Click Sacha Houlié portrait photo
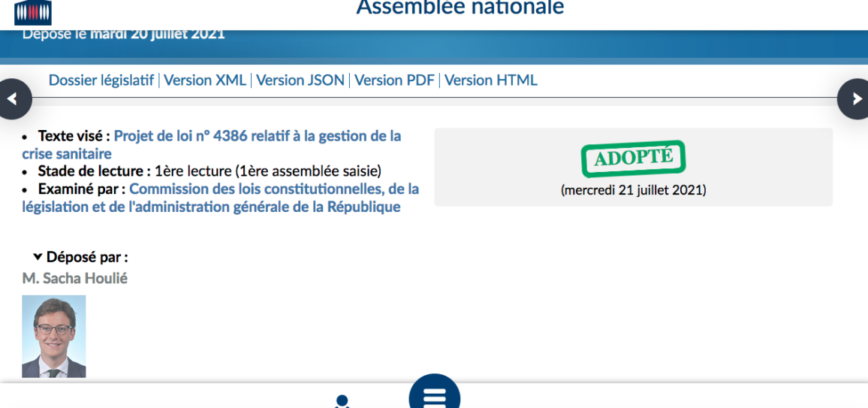868x408 pixels. click(x=54, y=336)
